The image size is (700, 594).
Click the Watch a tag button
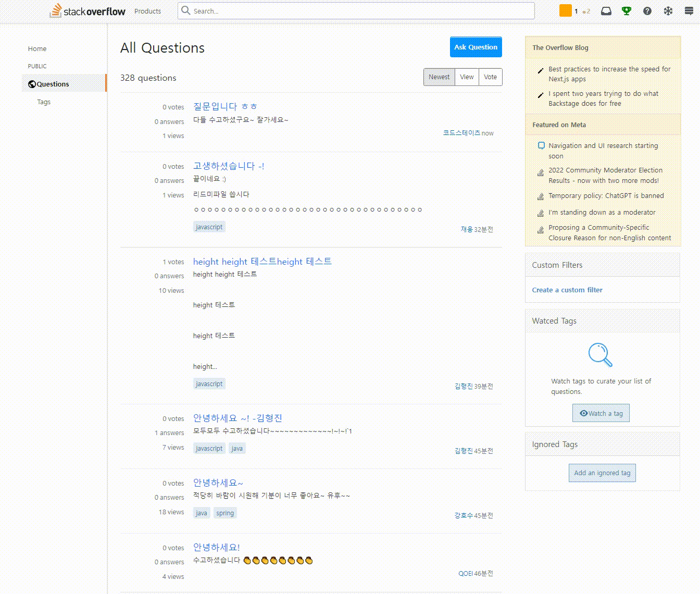pos(601,413)
